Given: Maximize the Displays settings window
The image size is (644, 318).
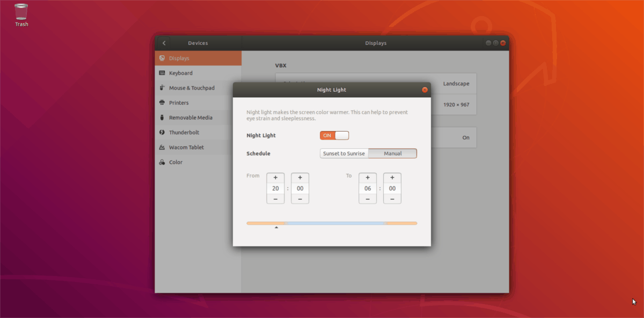Looking at the screenshot, I should pos(496,43).
